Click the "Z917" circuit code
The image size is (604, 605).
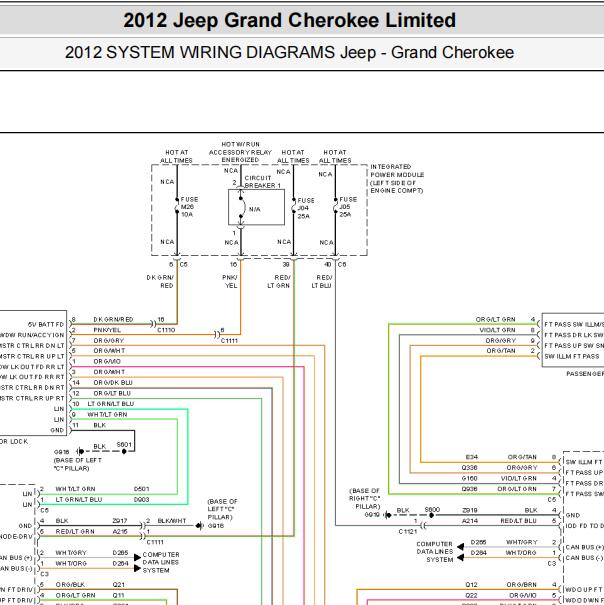(120, 521)
